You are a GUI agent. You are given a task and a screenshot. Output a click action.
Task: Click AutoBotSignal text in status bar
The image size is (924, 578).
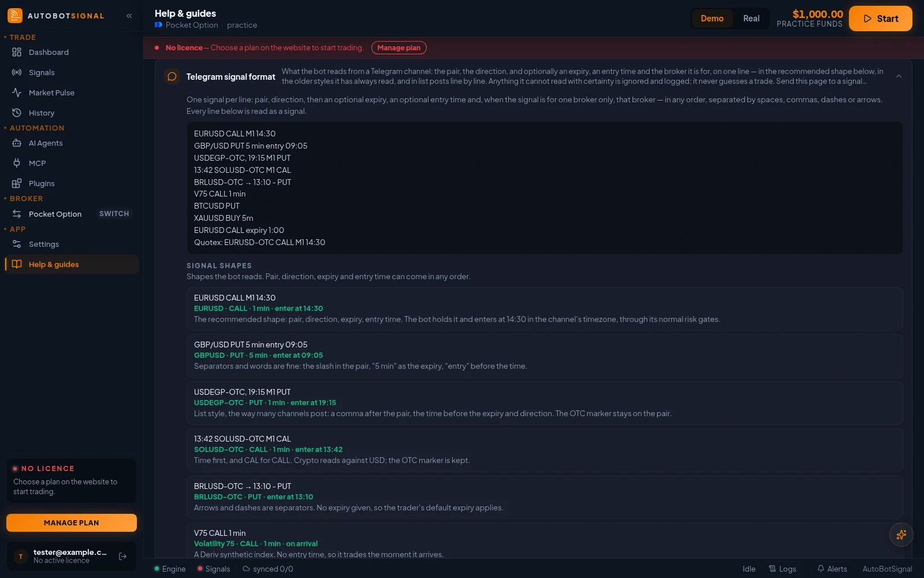888,569
